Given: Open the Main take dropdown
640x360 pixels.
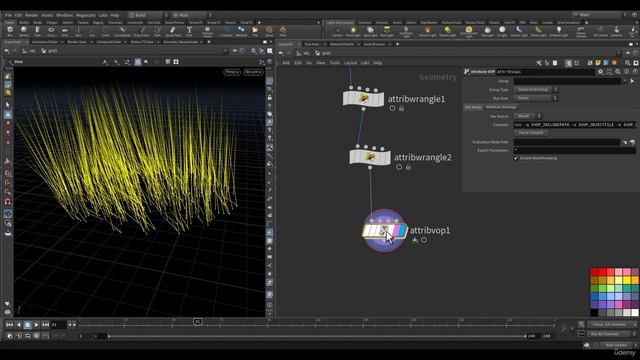Looking at the screenshot, I should 600,15.
